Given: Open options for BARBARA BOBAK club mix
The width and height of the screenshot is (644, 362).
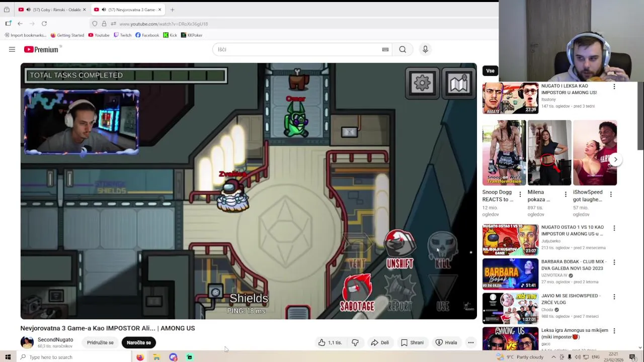Looking at the screenshot, I should pos(614,262).
